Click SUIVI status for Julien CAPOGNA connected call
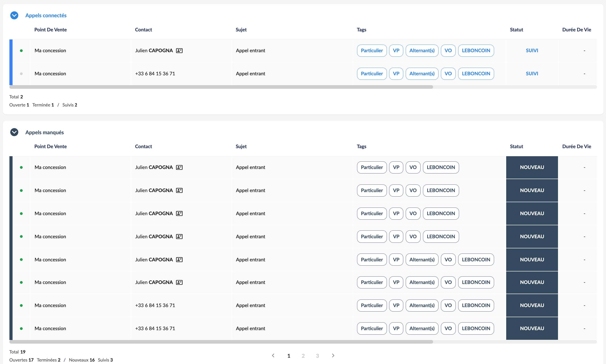This screenshot has width=606, height=364. click(532, 50)
